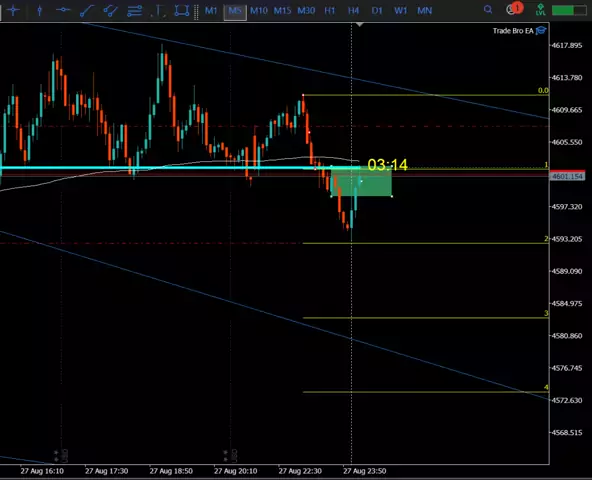Switch chart to M15 timeframe
This screenshot has width=592, height=480.
[x=282, y=11]
